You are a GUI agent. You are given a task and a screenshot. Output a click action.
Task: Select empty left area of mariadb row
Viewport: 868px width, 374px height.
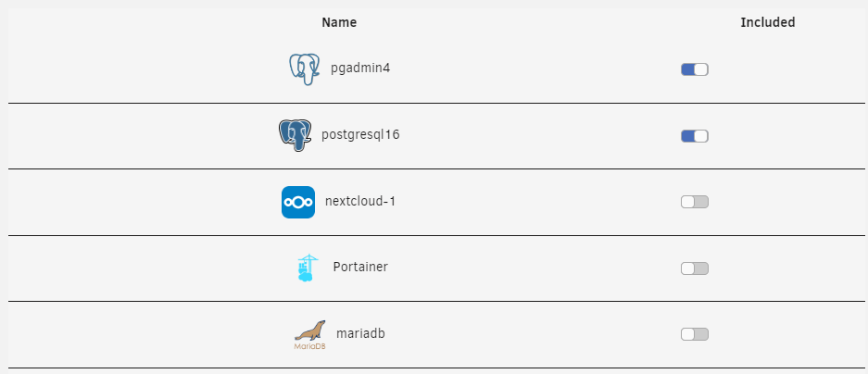[x=144, y=335]
